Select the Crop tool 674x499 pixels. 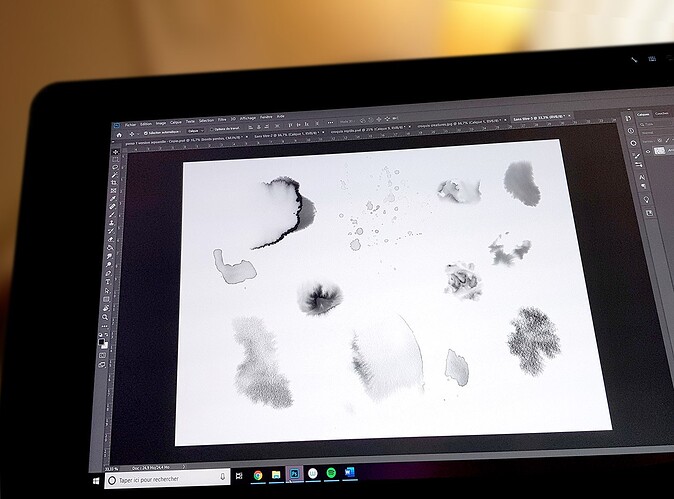pos(114,183)
